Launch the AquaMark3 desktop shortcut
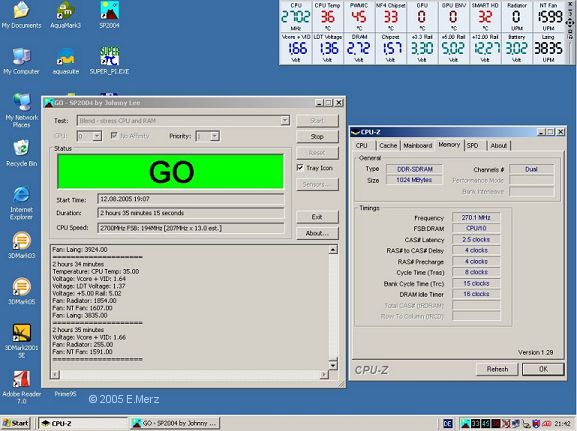This screenshot has height=431, width=577. click(65, 15)
